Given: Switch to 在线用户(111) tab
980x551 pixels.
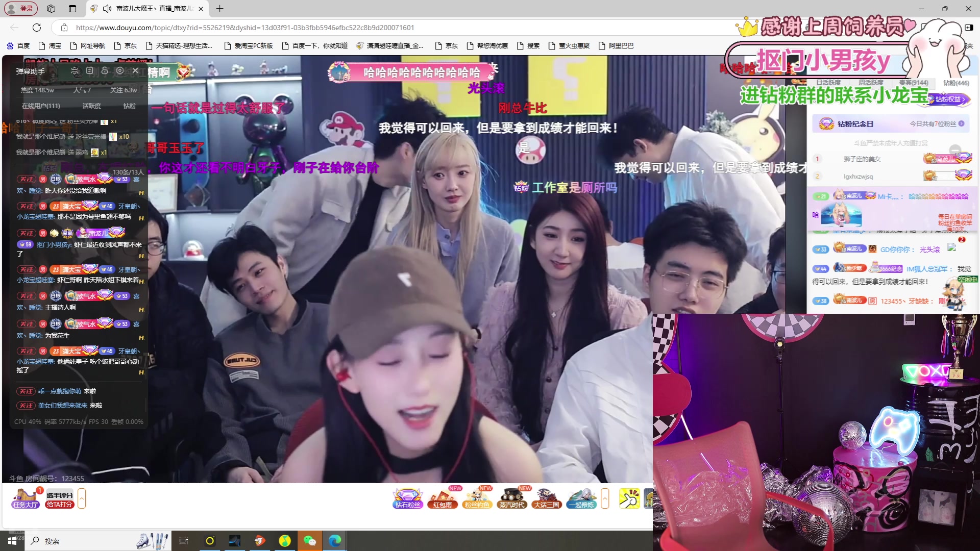Looking at the screenshot, I should pyautogui.click(x=41, y=106).
